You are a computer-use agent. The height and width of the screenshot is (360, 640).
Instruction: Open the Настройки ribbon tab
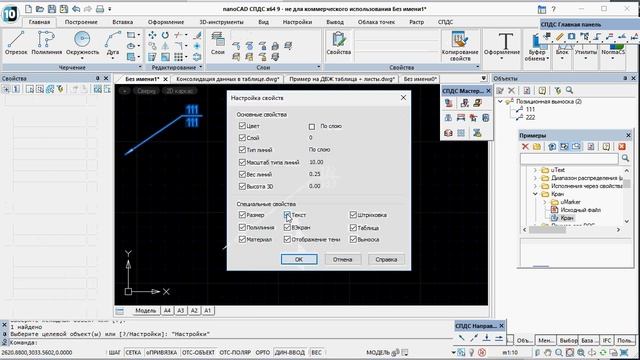[298, 22]
